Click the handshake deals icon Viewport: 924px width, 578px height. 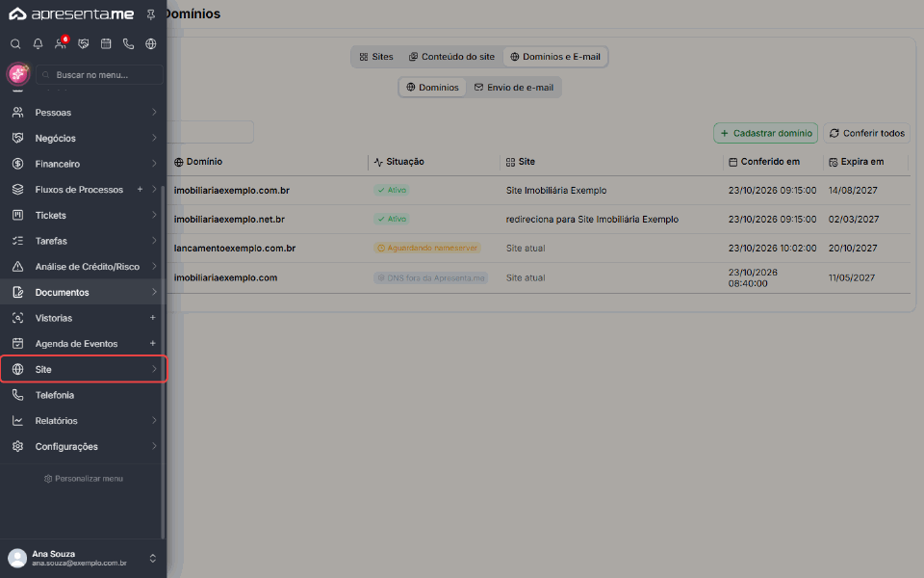83,43
